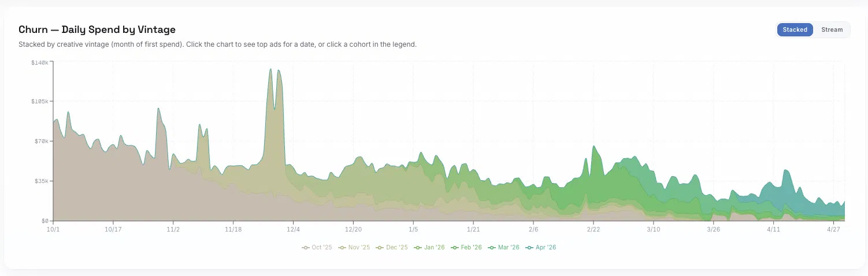Image resolution: width=868 pixels, height=276 pixels.
Task: Click the chart title Churn — Daily Spend by Vintage
Action: 97,29
